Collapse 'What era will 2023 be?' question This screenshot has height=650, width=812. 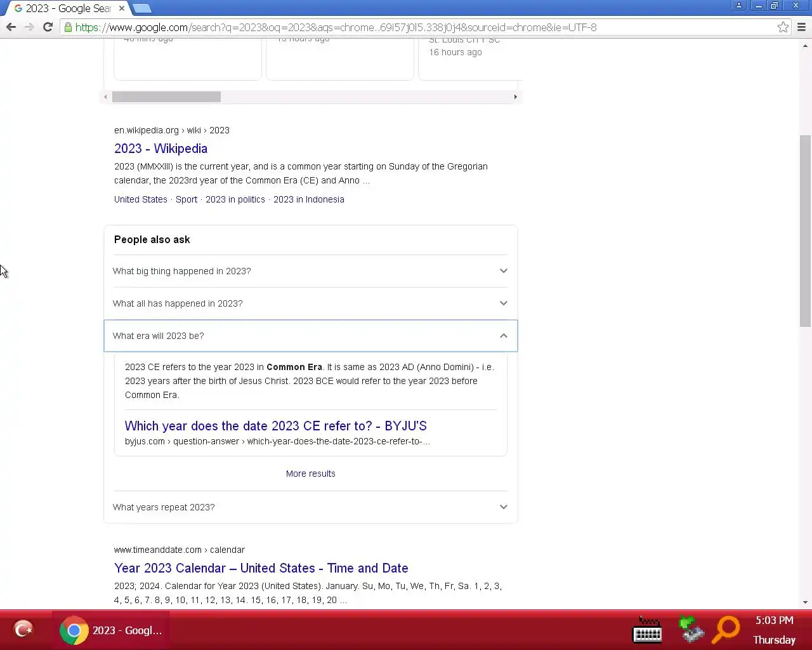coord(311,336)
